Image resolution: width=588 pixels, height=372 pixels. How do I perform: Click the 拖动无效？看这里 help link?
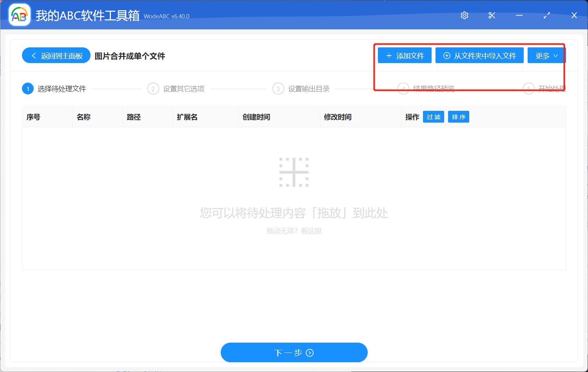point(294,231)
